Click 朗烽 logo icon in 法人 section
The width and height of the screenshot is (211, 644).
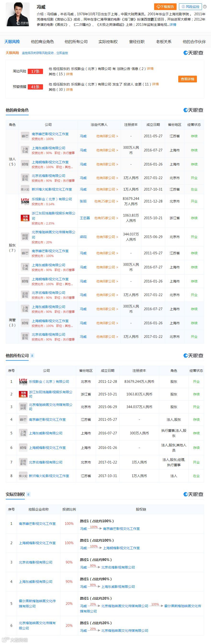[x=25, y=164]
